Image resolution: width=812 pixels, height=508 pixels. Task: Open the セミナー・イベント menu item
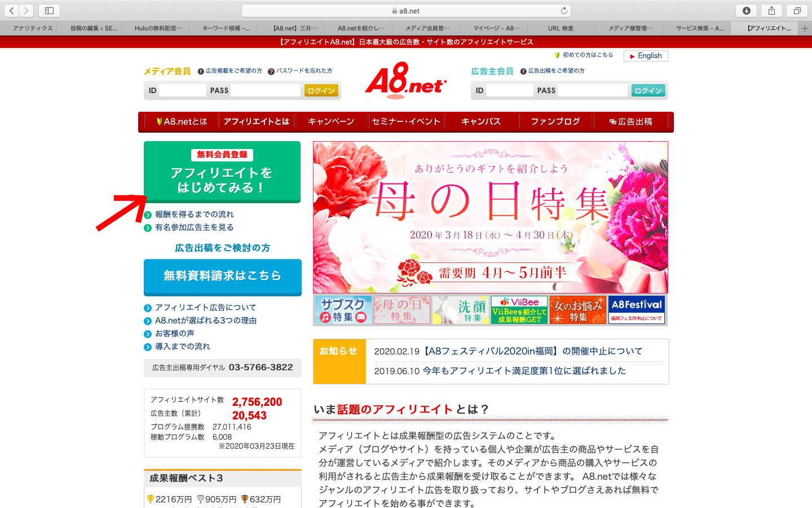406,121
